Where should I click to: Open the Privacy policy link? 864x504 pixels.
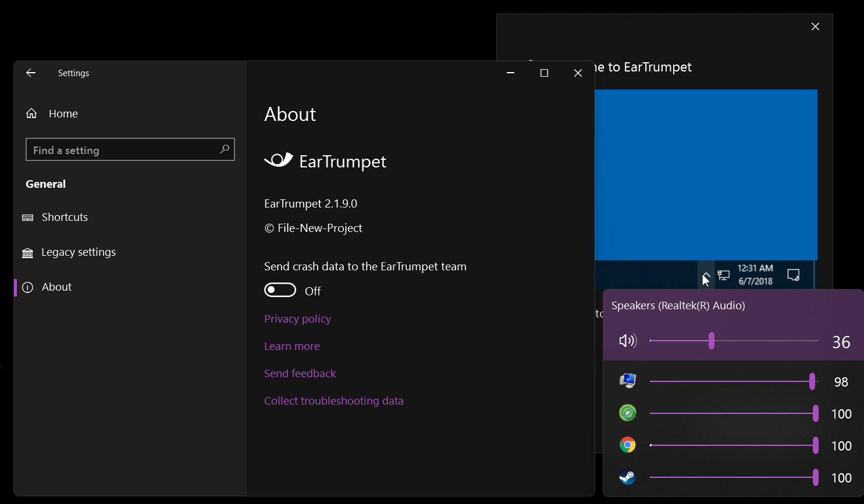(x=297, y=319)
